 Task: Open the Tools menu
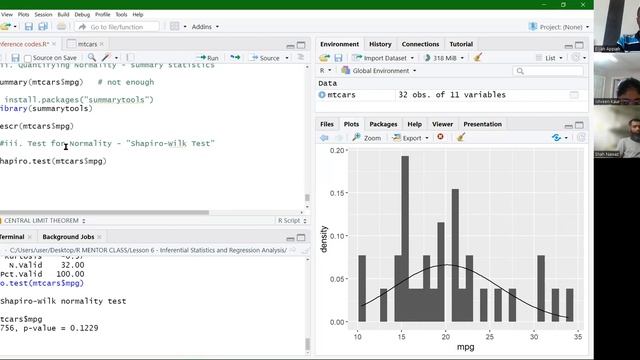(121, 14)
